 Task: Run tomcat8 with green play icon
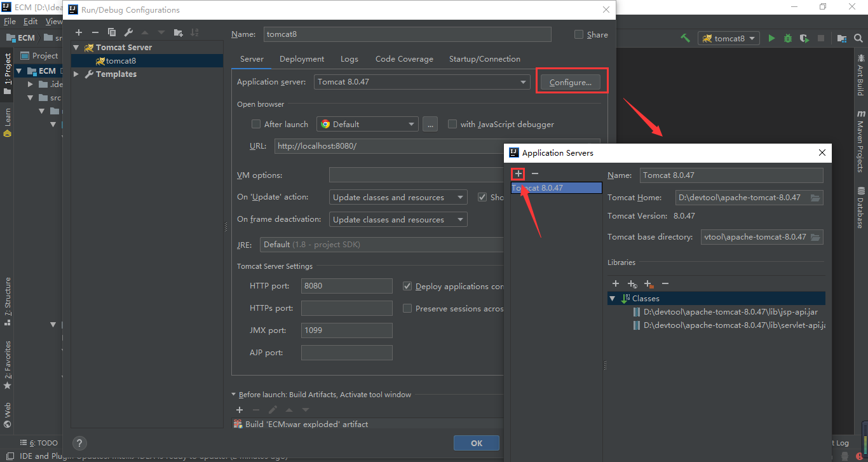[x=771, y=38]
